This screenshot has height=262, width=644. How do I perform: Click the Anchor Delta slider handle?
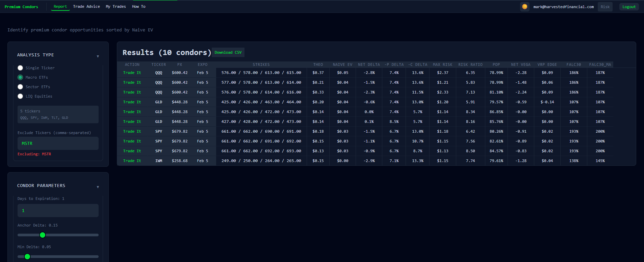coord(43,235)
